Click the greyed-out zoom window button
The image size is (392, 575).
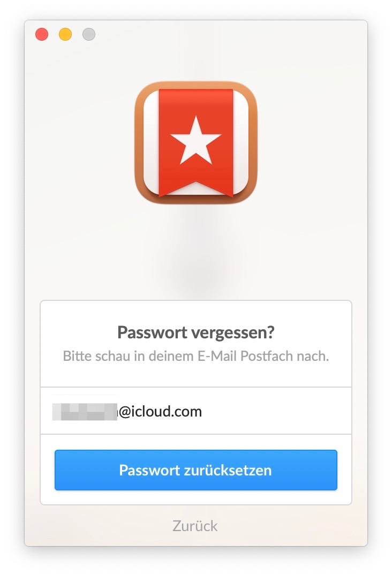click(89, 34)
